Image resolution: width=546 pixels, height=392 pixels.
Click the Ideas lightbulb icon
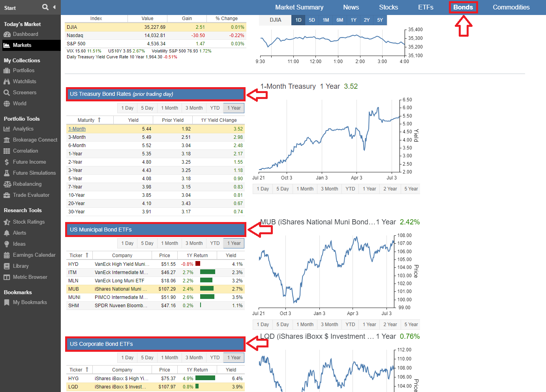7,244
